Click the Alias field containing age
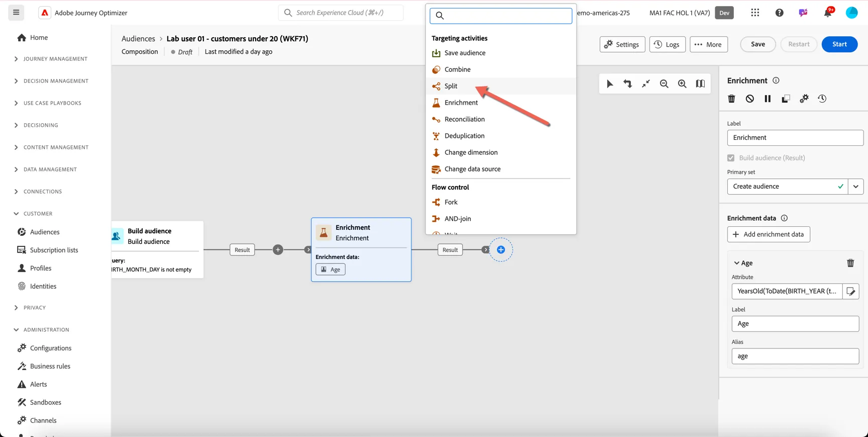Viewport: 868px width, 437px height. [795, 356]
